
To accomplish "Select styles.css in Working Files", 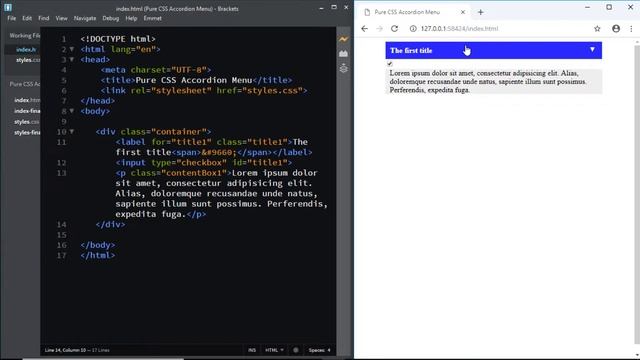I will (28, 60).
